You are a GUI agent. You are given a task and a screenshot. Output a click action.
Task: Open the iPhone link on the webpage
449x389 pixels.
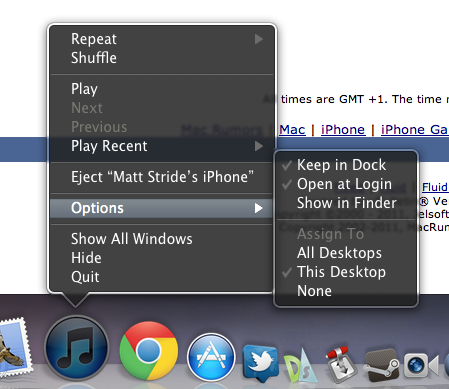343,130
